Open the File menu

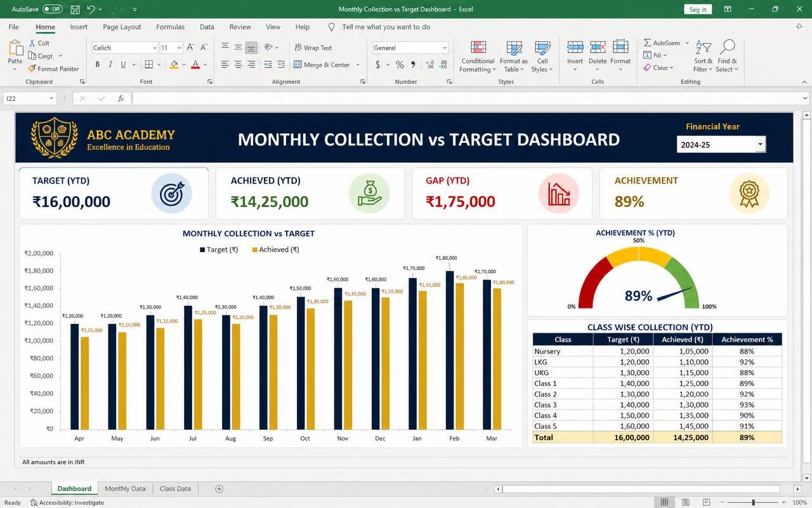(x=13, y=27)
